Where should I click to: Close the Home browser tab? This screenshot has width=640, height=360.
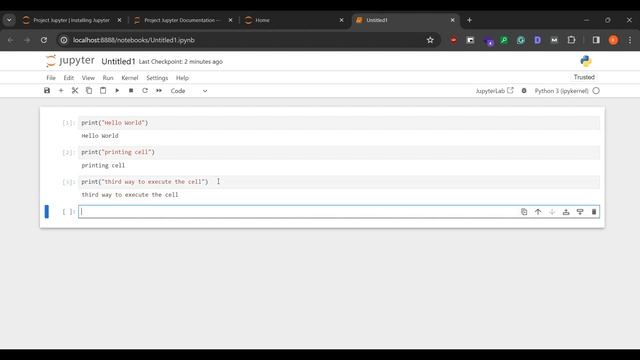tap(342, 20)
